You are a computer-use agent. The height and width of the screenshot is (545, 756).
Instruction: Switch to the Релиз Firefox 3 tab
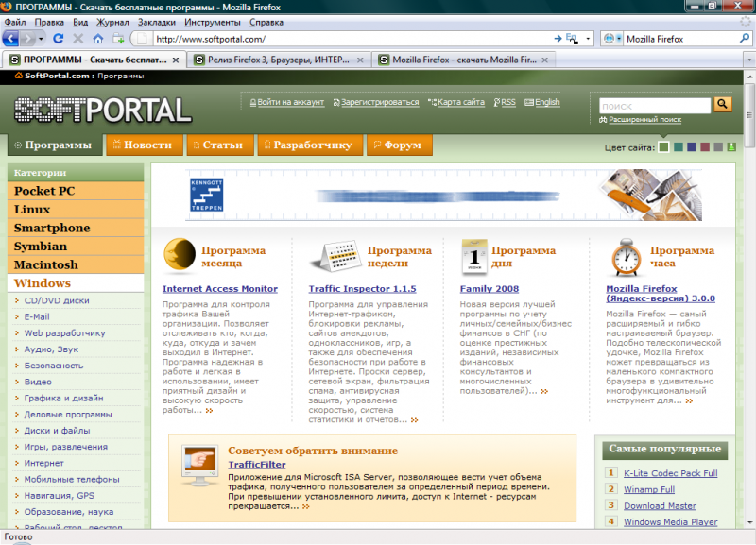click(278, 60)
